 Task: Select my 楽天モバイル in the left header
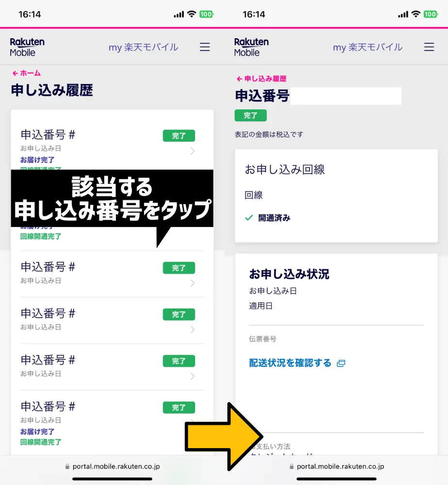pos(144,47)
